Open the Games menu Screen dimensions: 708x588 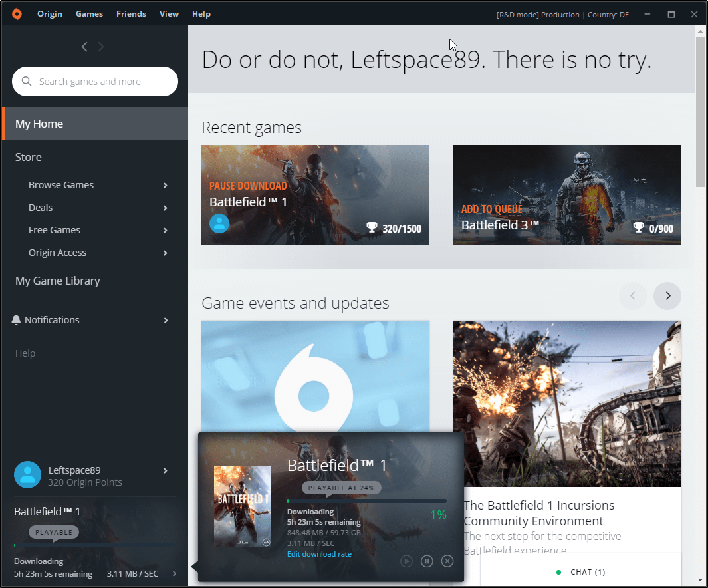[89, 14]
